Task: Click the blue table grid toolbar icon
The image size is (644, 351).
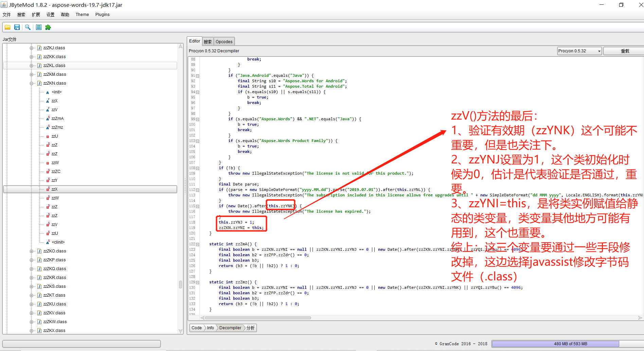Action: [39, 28]
